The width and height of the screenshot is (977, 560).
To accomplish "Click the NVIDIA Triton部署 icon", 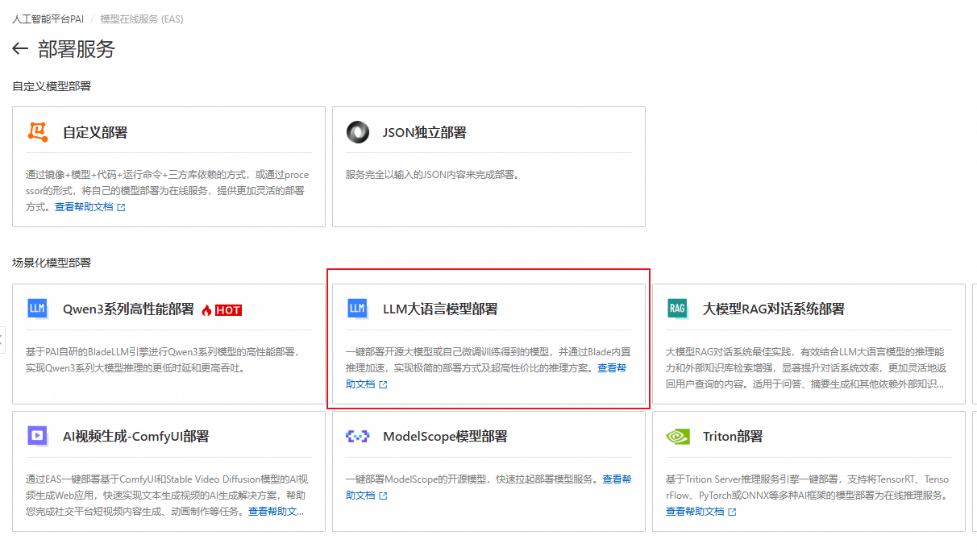I will tap(677, 436).
